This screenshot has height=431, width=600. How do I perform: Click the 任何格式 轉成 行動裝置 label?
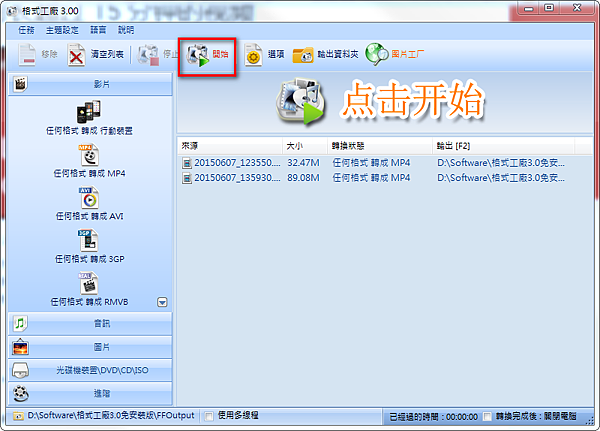pos(89,131)
